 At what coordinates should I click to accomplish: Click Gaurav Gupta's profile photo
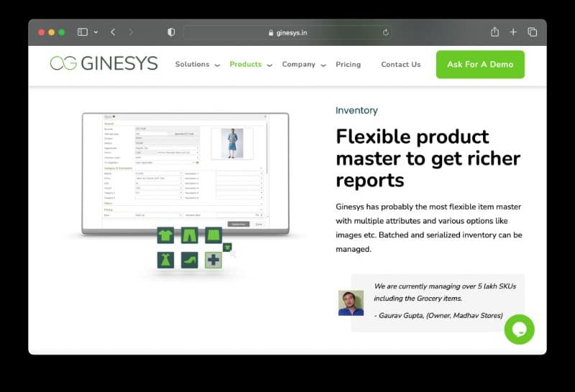tap(351, 303)
